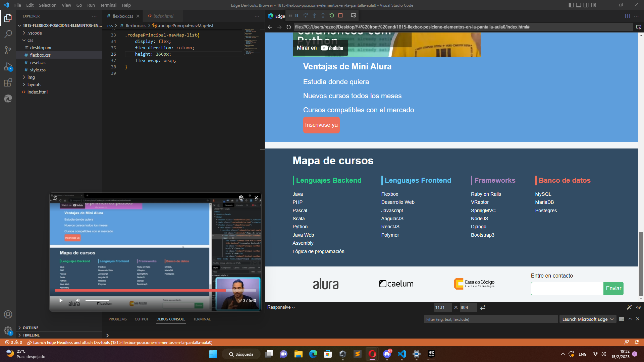Open the Flexbox course link
This screenshot has width=644, height=362.
click(x=390, y=194)
